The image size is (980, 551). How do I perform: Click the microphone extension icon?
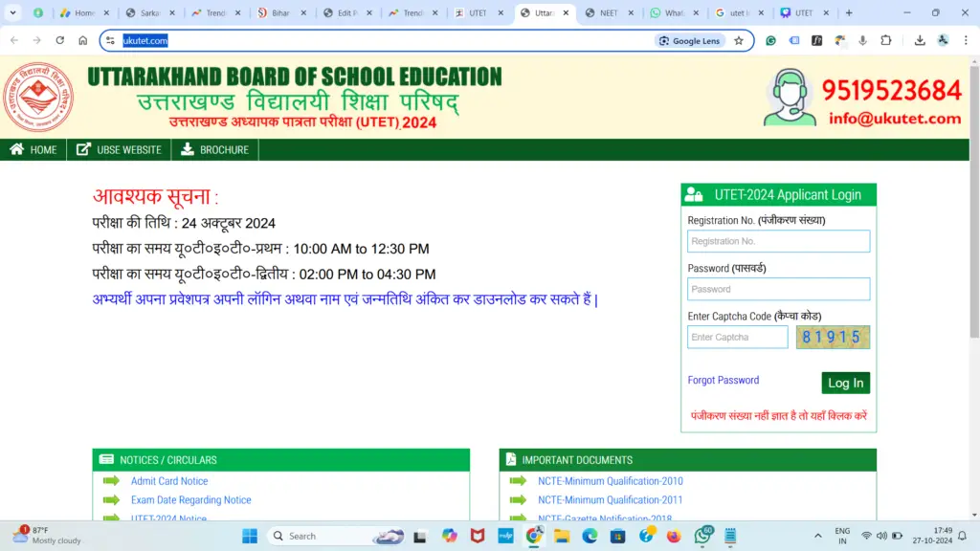[862, 40]
